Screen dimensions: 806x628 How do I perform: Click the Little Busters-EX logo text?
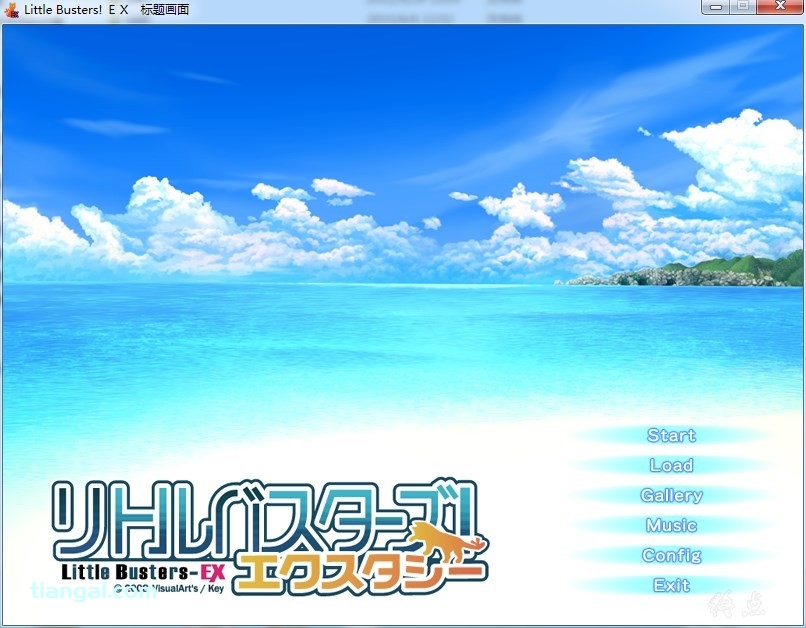pos(143,572)
